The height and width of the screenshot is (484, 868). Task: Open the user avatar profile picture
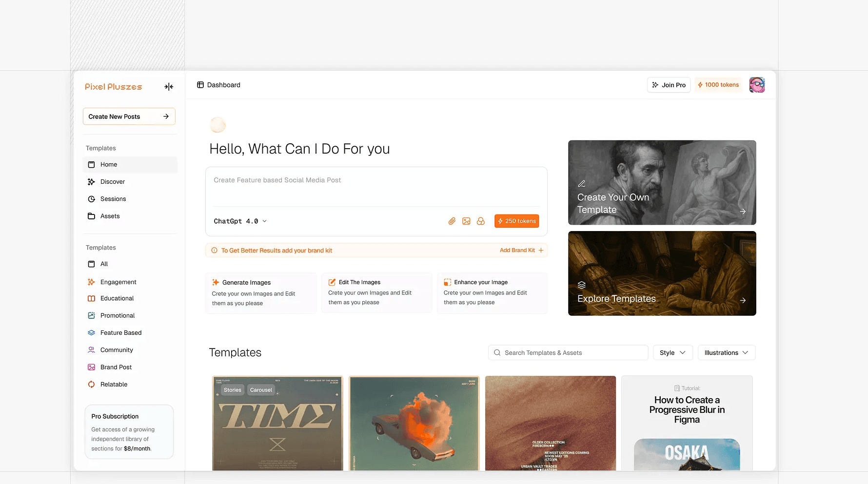(757, 85)
